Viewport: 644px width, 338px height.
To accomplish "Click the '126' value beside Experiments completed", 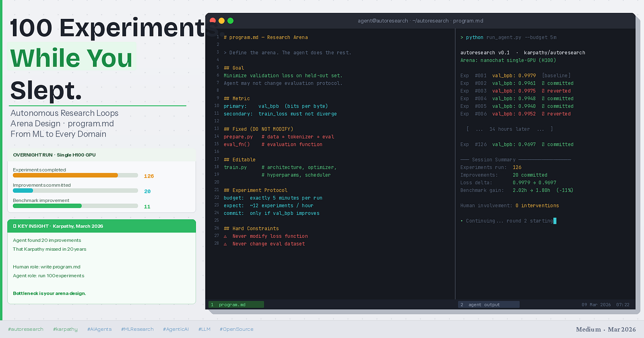I will pyautogui.click(x=149, y=176).
